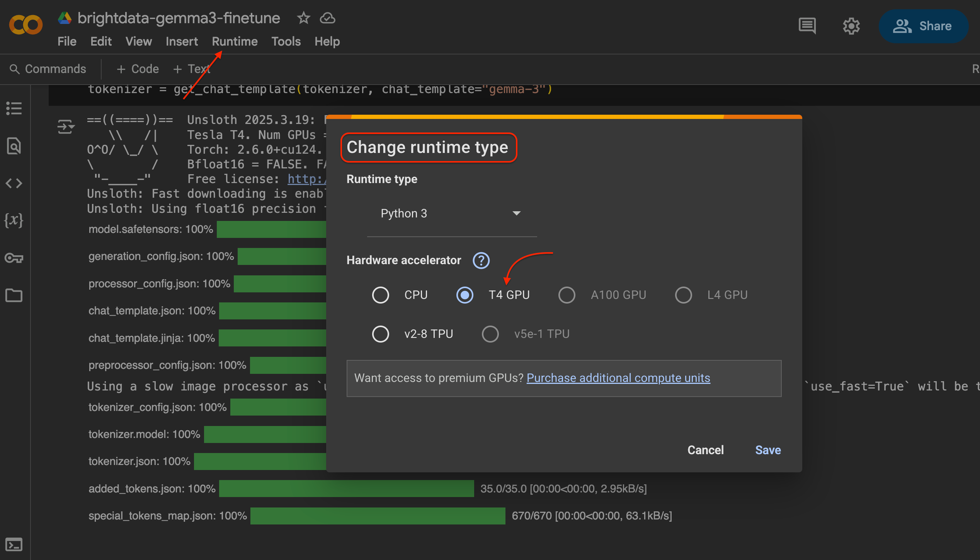Click the hardware accelerator help question icon

(481, 260)
